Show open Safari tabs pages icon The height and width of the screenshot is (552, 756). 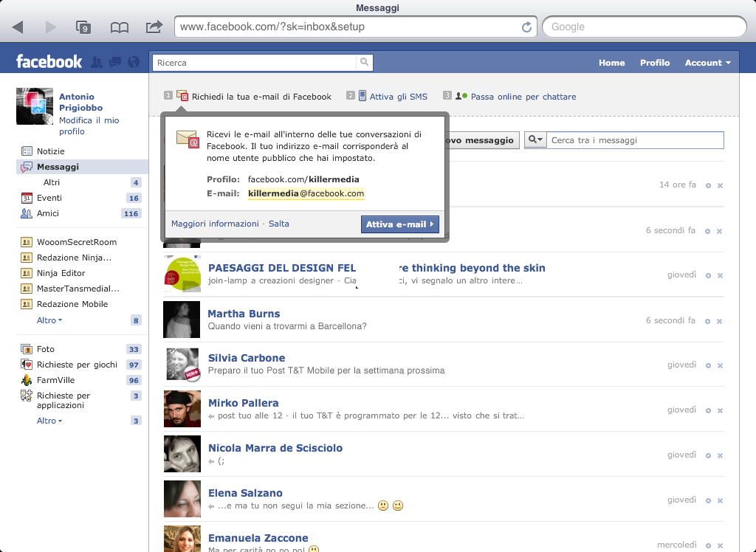[x=83, y=27]
